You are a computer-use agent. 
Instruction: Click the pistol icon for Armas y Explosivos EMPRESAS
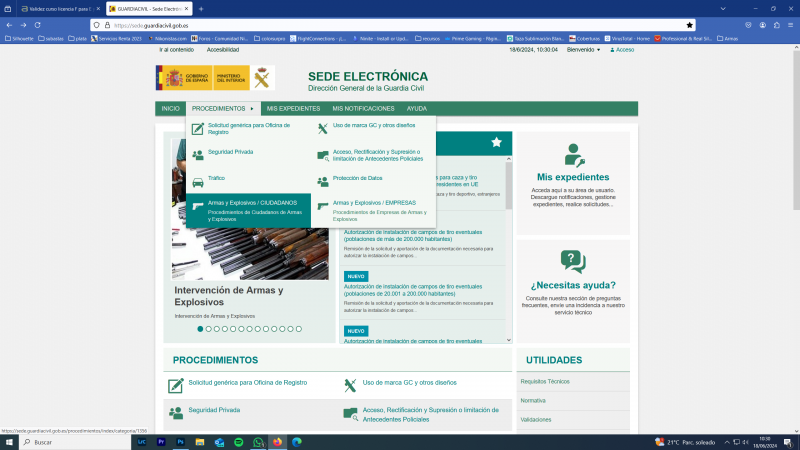pos(322,206)
